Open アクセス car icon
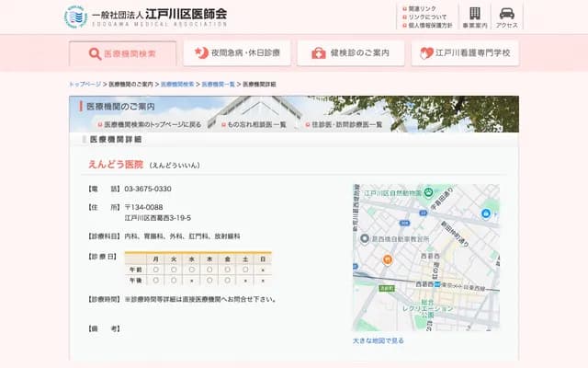Screen dimensions: 588x368 [506, 13]
